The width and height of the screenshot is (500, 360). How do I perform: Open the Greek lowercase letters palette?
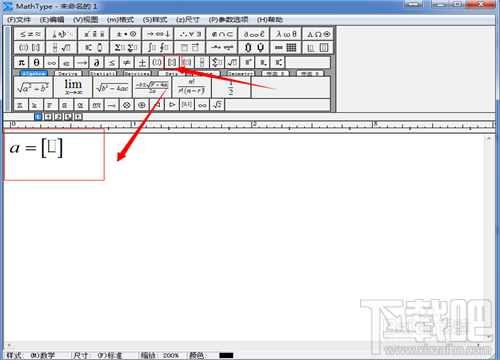point(286,34)
